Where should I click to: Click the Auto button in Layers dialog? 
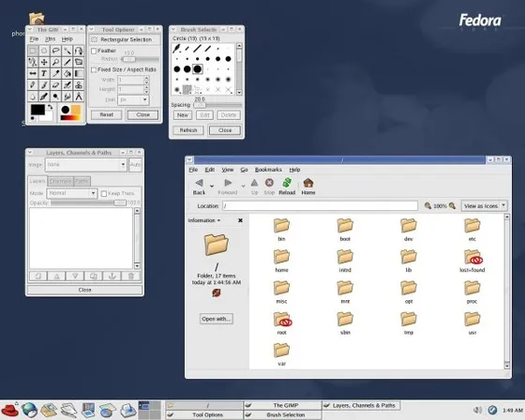point(135,164)
